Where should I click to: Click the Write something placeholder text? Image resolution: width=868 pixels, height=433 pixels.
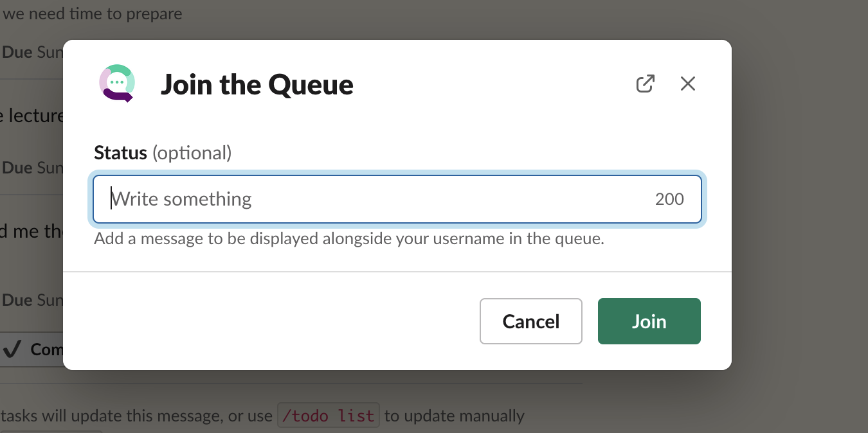coord(182,199)
